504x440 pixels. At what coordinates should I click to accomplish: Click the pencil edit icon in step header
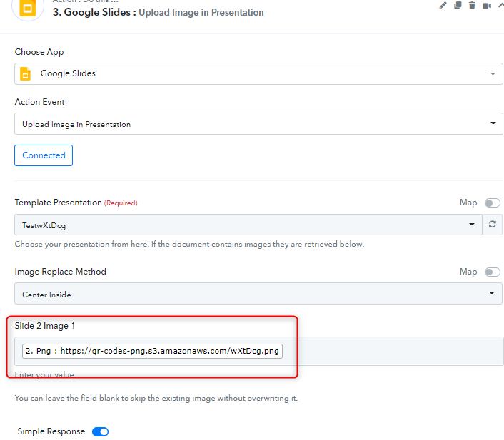click(x=443, y=5)
